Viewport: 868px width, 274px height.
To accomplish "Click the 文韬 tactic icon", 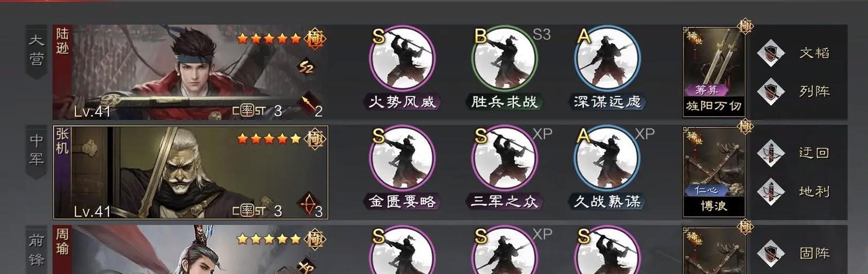I will (770, 53).
